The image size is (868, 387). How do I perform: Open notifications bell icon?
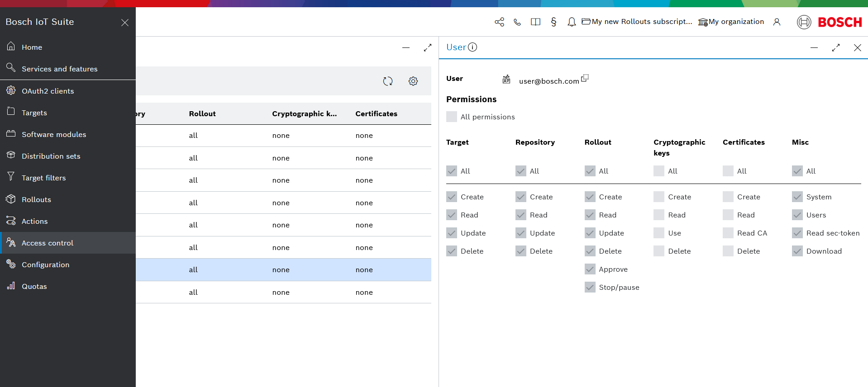572,22
